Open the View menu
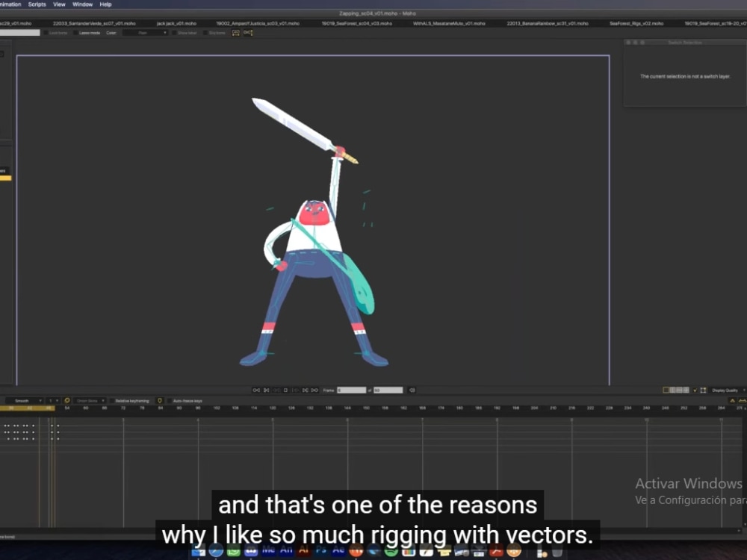The image size is (747, 560). [59, 4]
